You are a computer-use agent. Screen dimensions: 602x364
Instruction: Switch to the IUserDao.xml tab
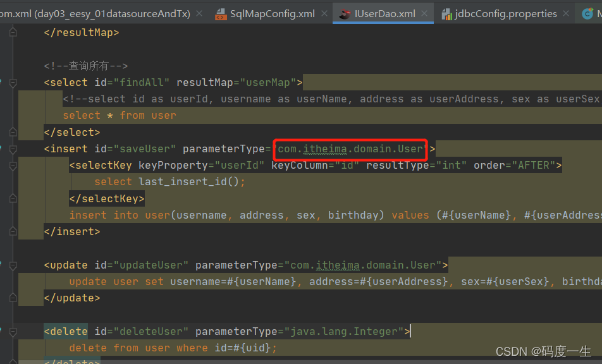coord(384,14)
